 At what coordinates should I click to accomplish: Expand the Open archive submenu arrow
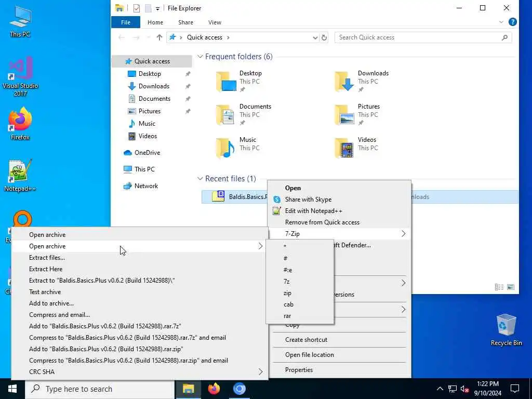point(260,246)
